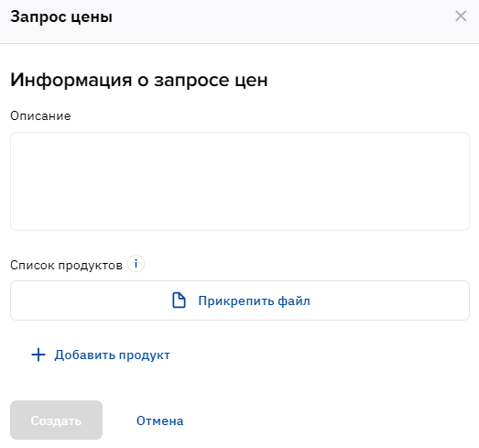The width and height of the screenshot is (479, 448).
Task: Click the plus icon before Добавить продукт
Action: tap(38, 355)
